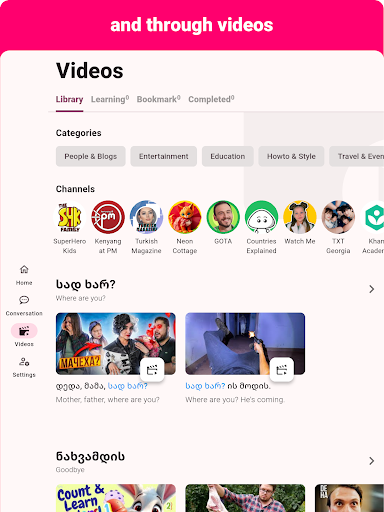Select the Travel & Events category chip

(357, 156)
